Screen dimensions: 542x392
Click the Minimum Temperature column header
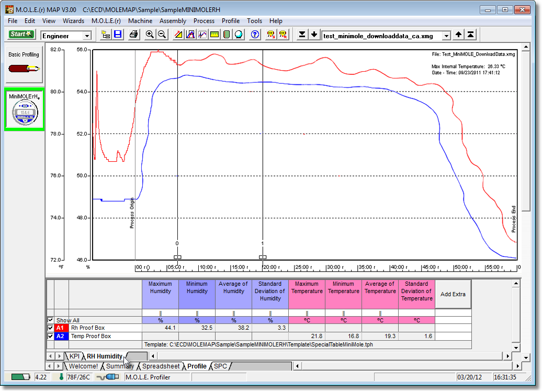pyautogui.click(x=344, y=294)
